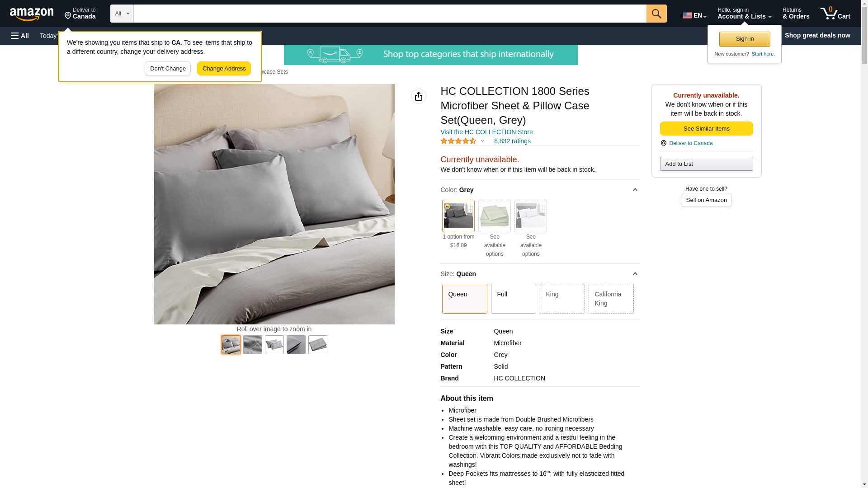Screen dimensions: 868x488
Task: Click Deliver to Canada location link
Action: tap(691, 143)
